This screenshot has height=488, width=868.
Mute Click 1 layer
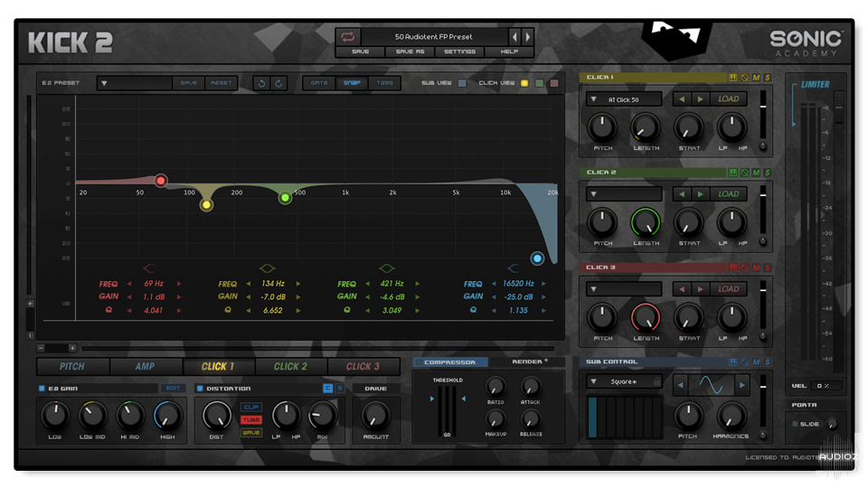pyautogui.click(x=756, y=78)
